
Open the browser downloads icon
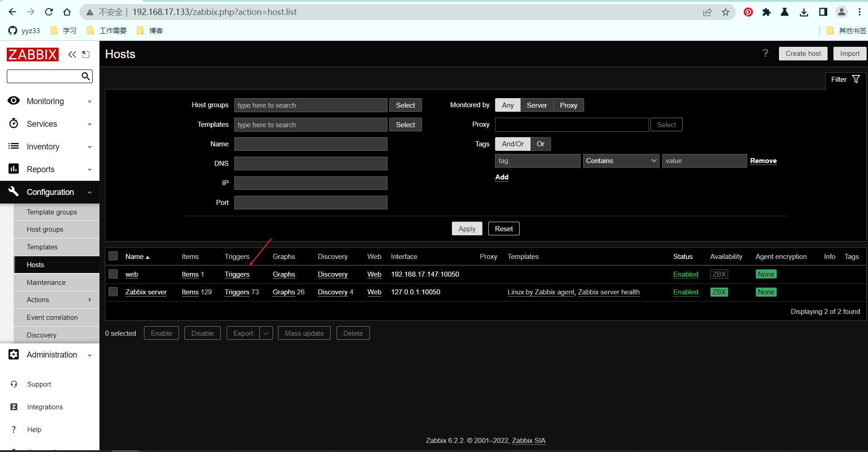tap(804, 12)
